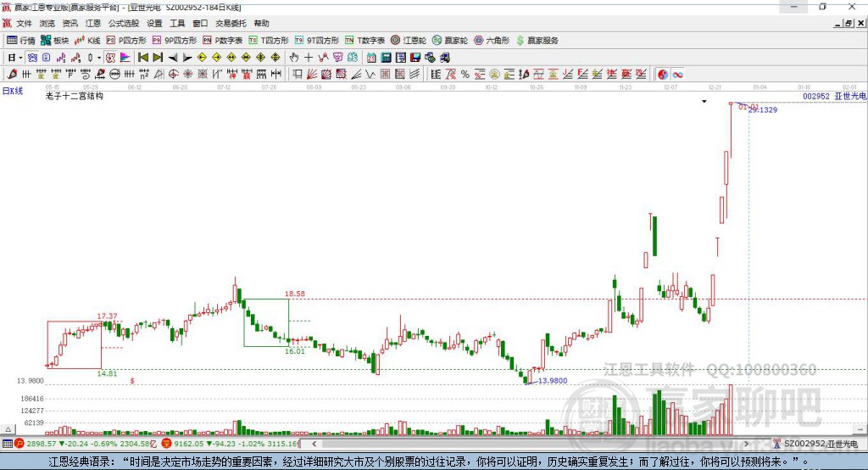The image size is (868, 470).
Task: Open the calculator tool
Action: 386,58
